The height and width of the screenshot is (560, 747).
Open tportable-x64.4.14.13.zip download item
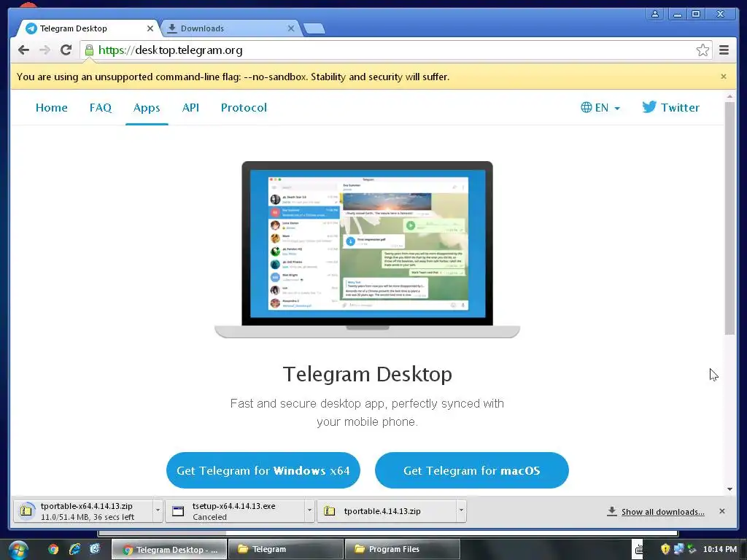84,511
